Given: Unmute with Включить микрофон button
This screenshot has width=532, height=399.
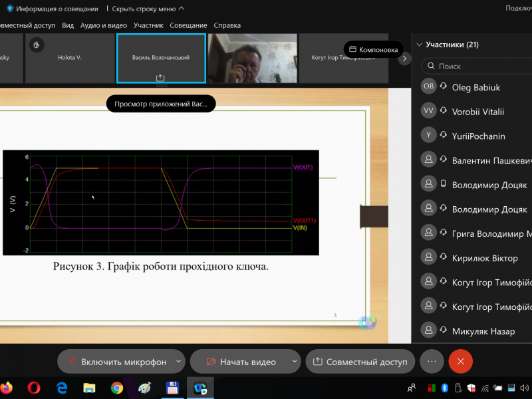Looking at the screenshot, I should tap(118, 362).
